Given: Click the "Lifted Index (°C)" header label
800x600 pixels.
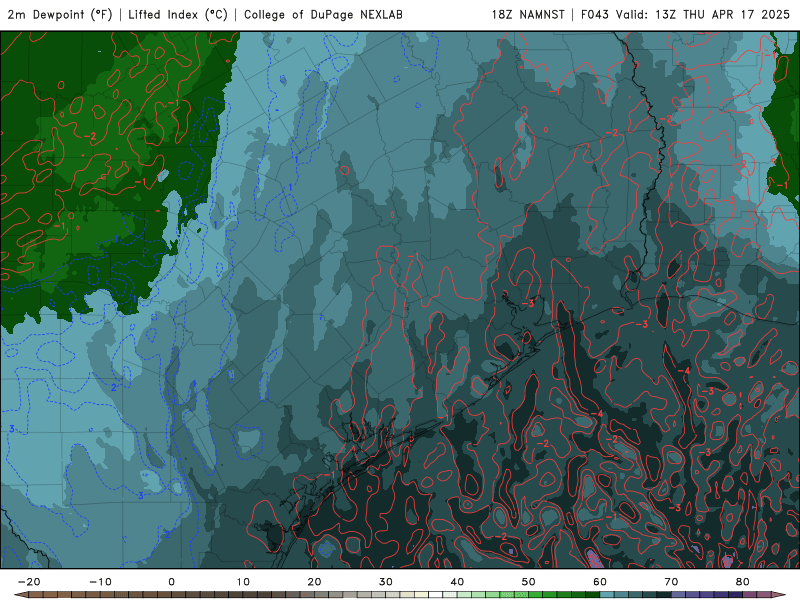Looking at the screenshot, I should click(178, 14).
